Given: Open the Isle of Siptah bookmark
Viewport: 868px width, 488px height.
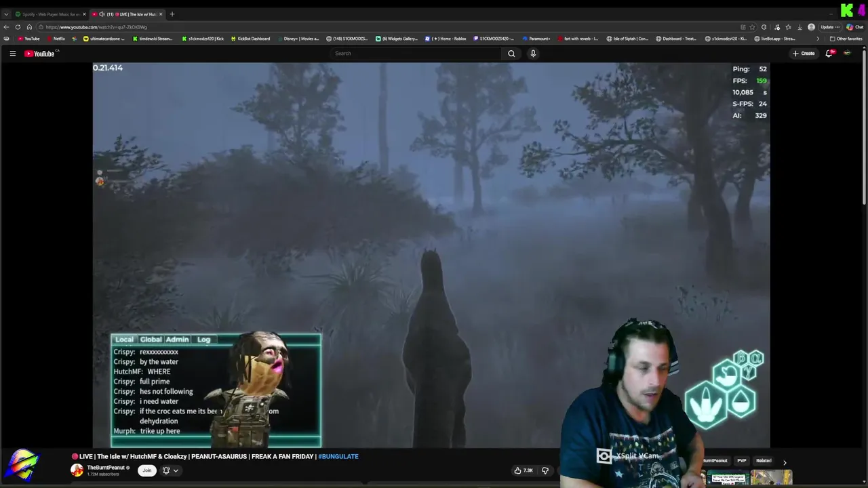Looking at the screenshot, I should [x=627, y=39].
